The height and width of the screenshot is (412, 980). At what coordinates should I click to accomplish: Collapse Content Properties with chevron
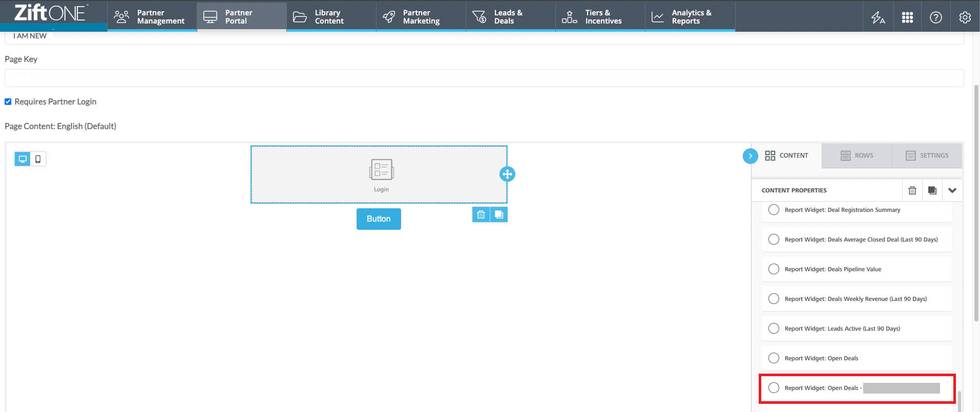[952, 190]
